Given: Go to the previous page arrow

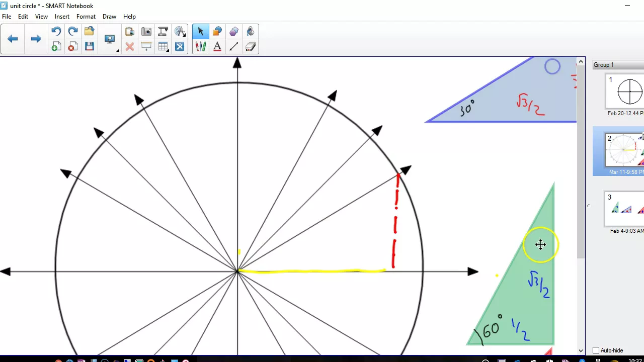Looking at the screenshot, I should coord(13,39).
